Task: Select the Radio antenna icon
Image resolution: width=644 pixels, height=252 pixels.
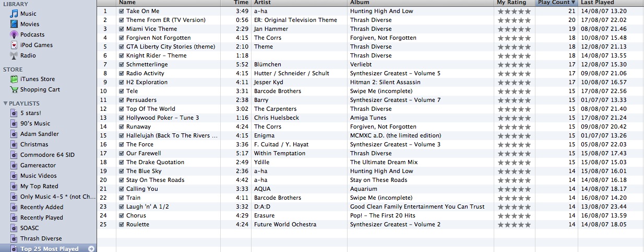Action: click(x=14, y=55)
